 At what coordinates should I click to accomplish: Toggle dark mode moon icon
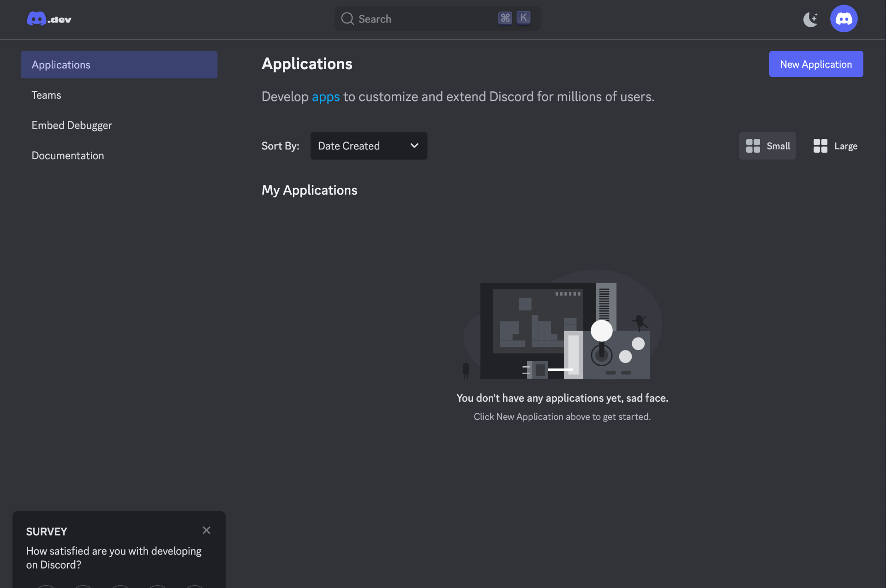click(810, 19)
